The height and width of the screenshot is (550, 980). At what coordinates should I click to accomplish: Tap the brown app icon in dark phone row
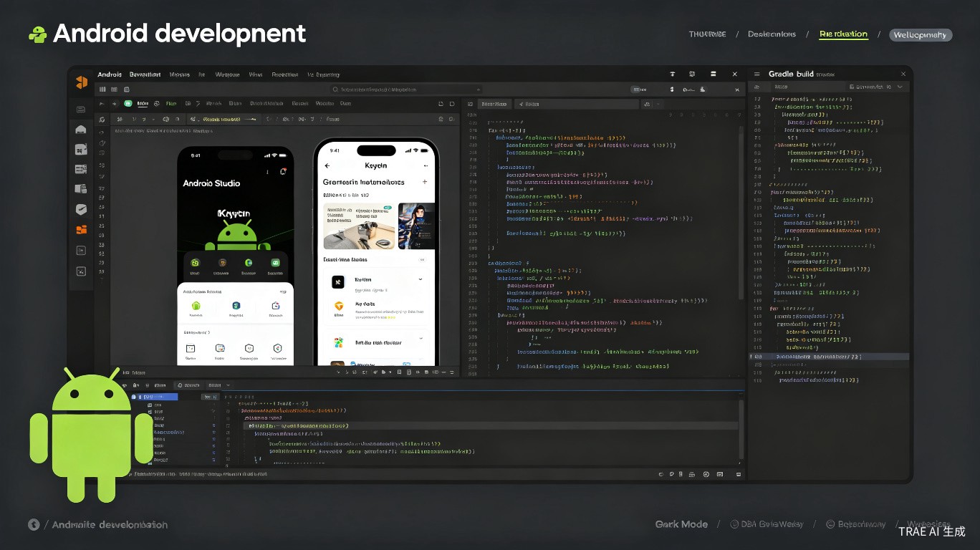222,264
